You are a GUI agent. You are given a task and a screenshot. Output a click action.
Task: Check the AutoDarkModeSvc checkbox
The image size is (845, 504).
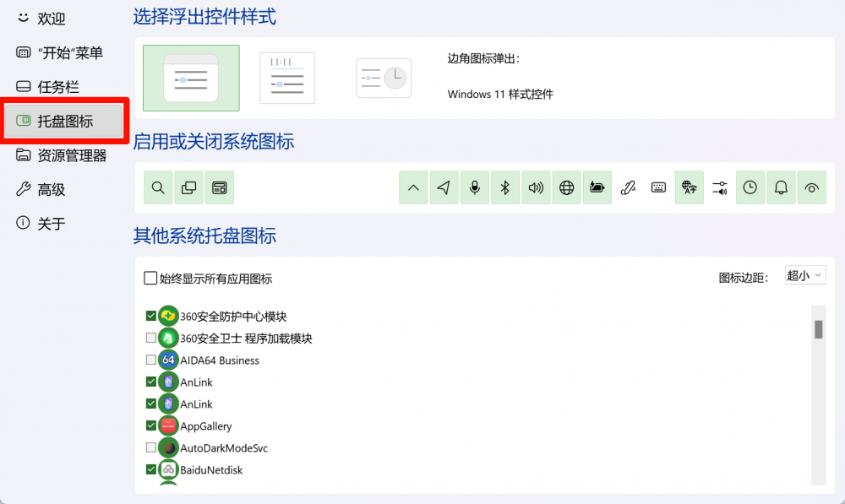pyautogui.click(x=151, y=447)
